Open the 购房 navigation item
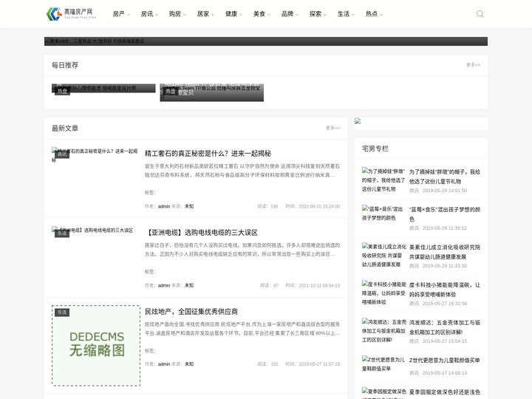 pyautogui.click(x=175, y=14)
